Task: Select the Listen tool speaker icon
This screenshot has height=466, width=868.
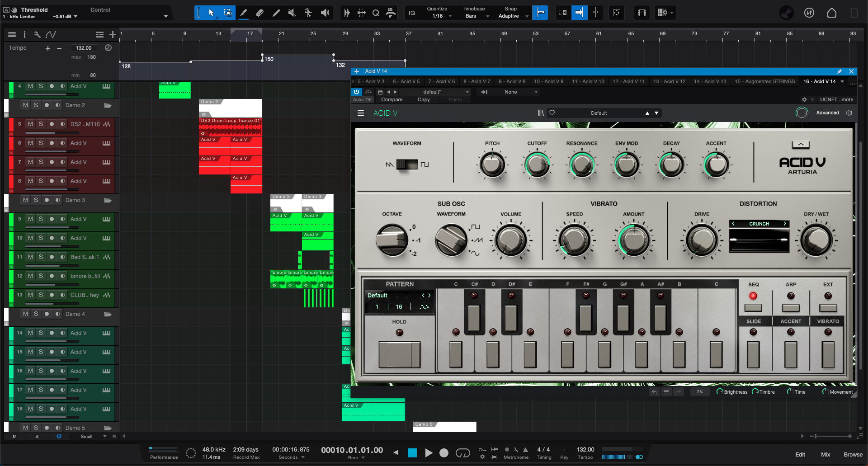Action: tap(325, 13)
